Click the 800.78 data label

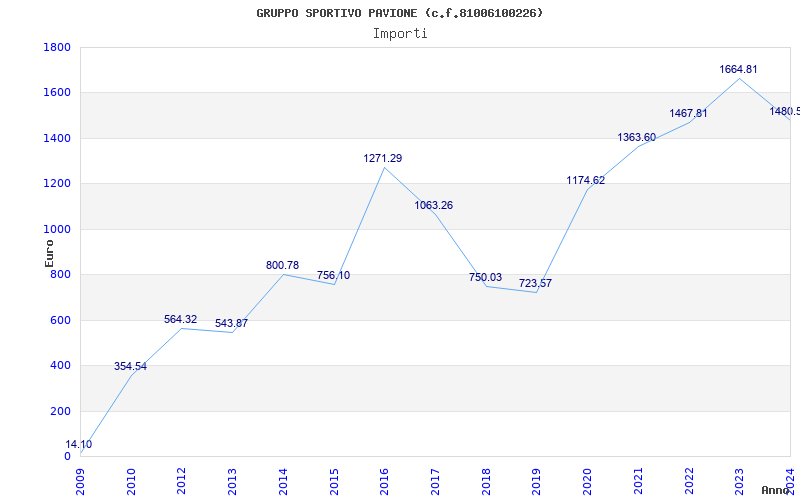pos(282,265)
